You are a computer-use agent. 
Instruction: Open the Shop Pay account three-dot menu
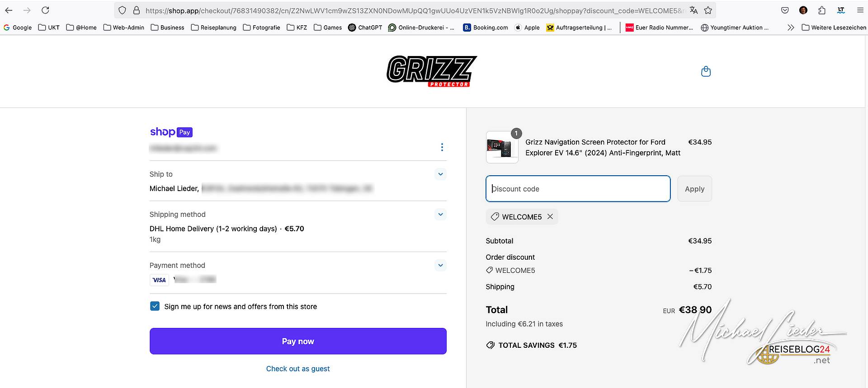[x=442, y=147]
